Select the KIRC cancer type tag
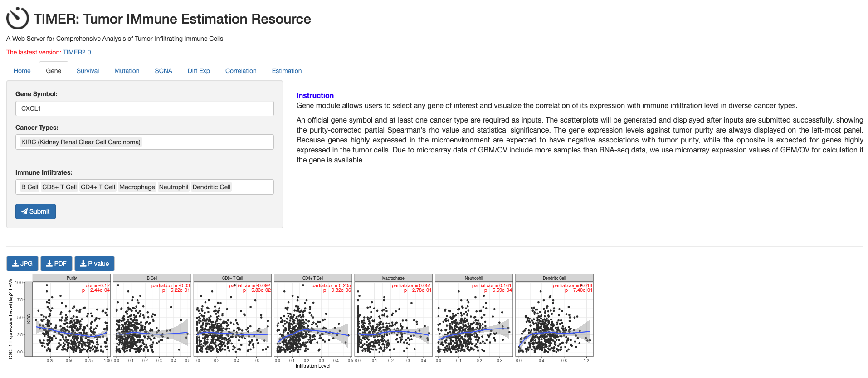 (x=81, y=142)
